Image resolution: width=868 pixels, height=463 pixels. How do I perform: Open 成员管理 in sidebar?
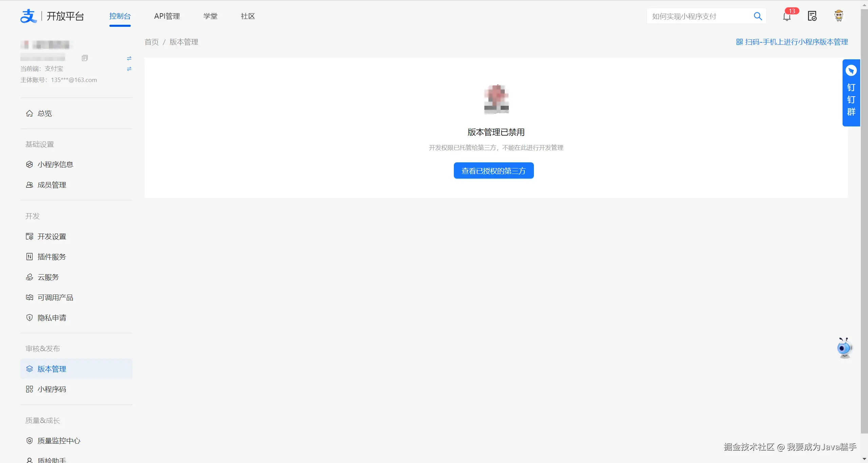tap(52, 185)
